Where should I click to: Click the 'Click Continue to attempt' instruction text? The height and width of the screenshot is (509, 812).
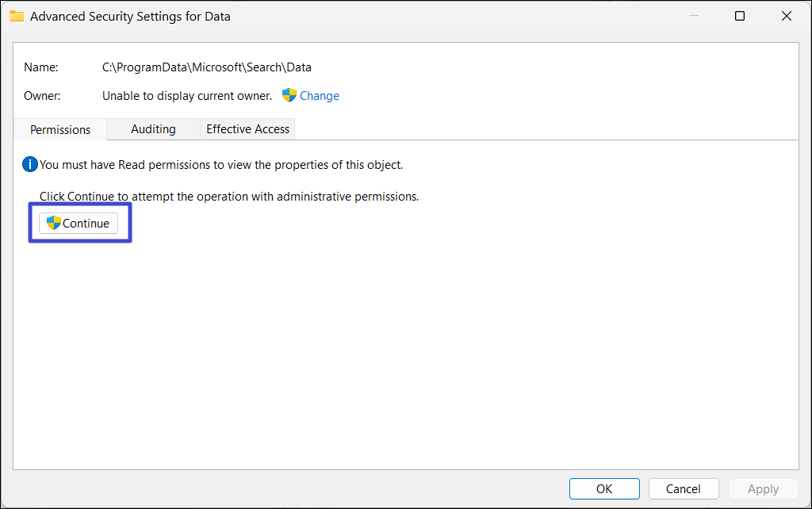[228, 196]
